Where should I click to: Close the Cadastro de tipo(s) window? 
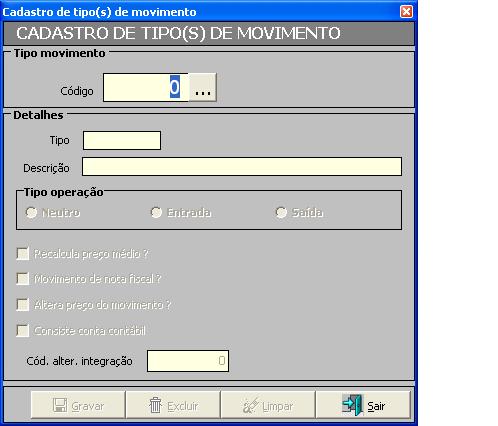click(x=406, y=12)
